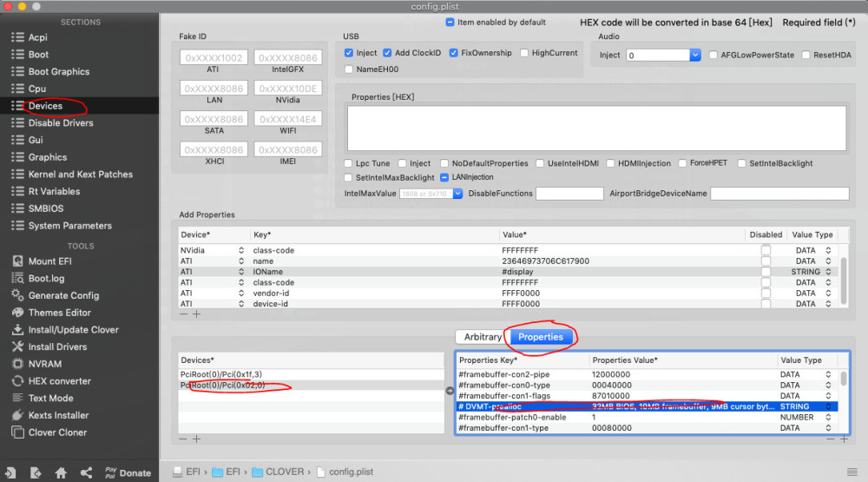Viewport: 868px width, 482px height.
Task: Click the home icon in bottom toolbar
Action: (61, 472)
